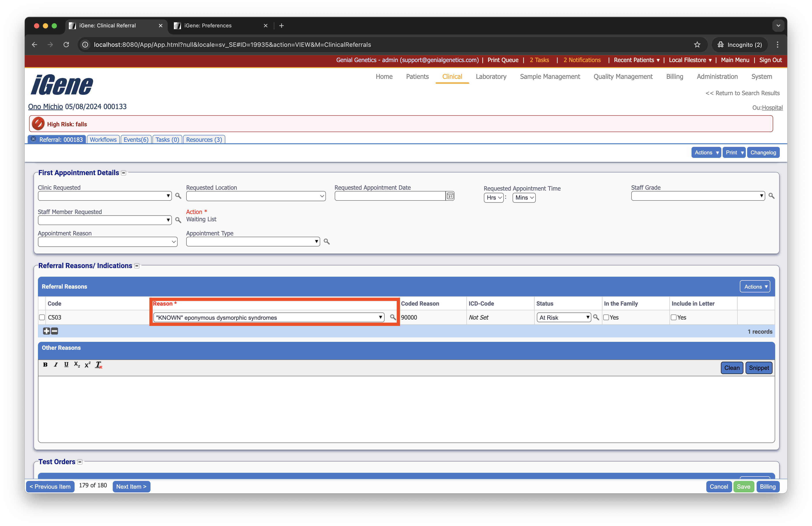Click the magnifier next to Appointment Type
812x526 pixels.
[327, 242]
